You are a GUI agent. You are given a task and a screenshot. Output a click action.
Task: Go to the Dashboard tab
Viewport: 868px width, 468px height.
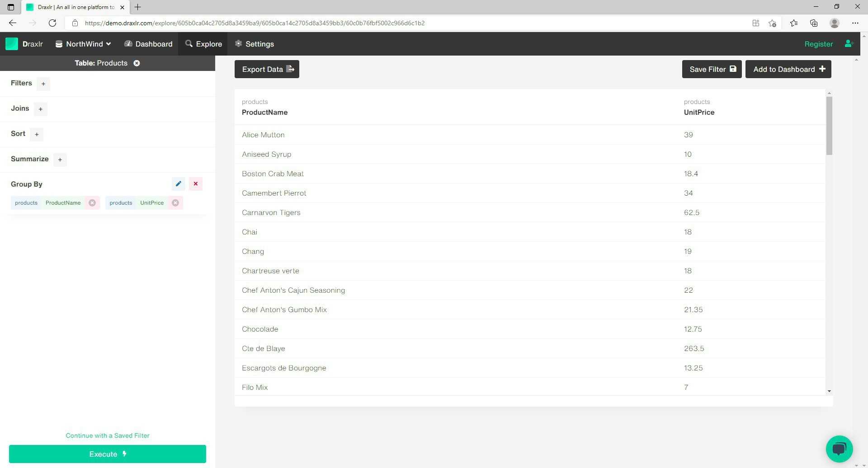click(148, 44)
